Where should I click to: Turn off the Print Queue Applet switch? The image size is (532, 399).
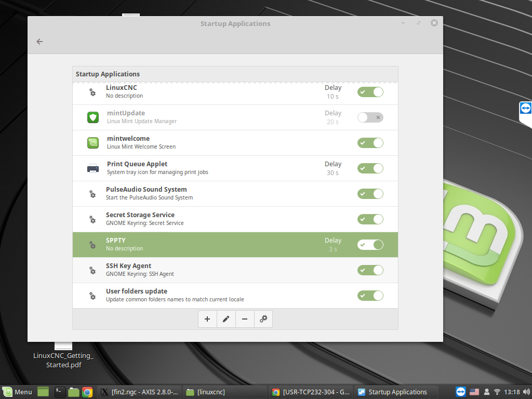click(370, 168)
